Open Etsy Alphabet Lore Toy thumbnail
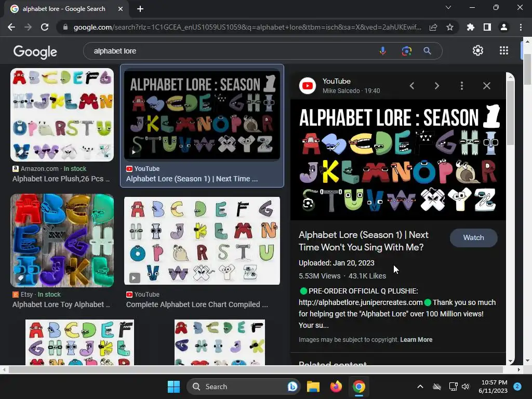The height and width of the screenshot is (399, 532). (x=62, y=241)
